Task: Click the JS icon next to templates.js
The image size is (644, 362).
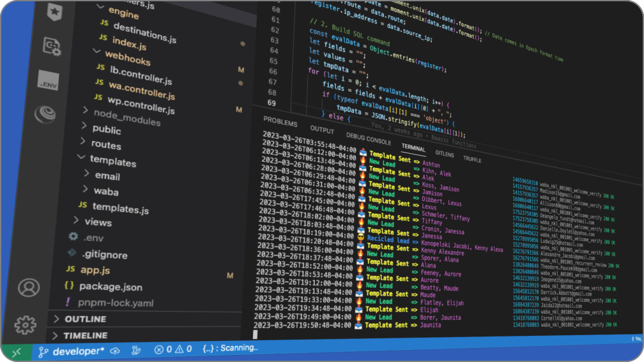Action: (x=83, y=204)
